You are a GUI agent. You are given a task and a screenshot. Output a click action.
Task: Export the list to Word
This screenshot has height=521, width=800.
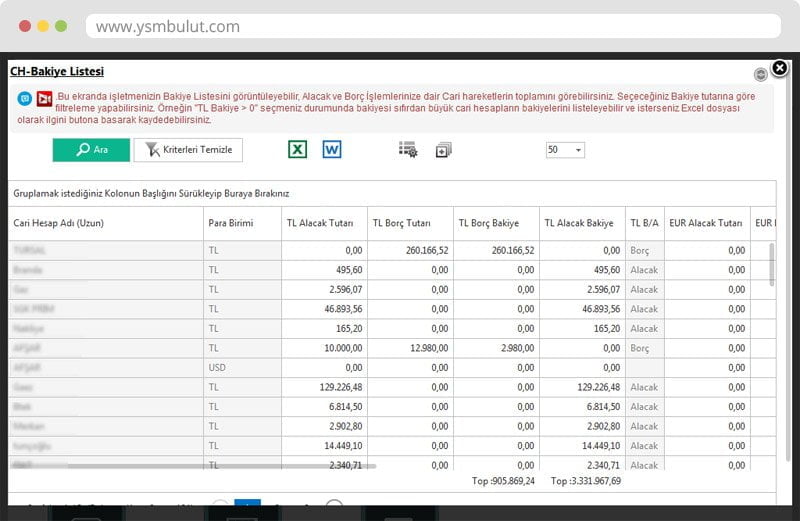tap(332, 150)
